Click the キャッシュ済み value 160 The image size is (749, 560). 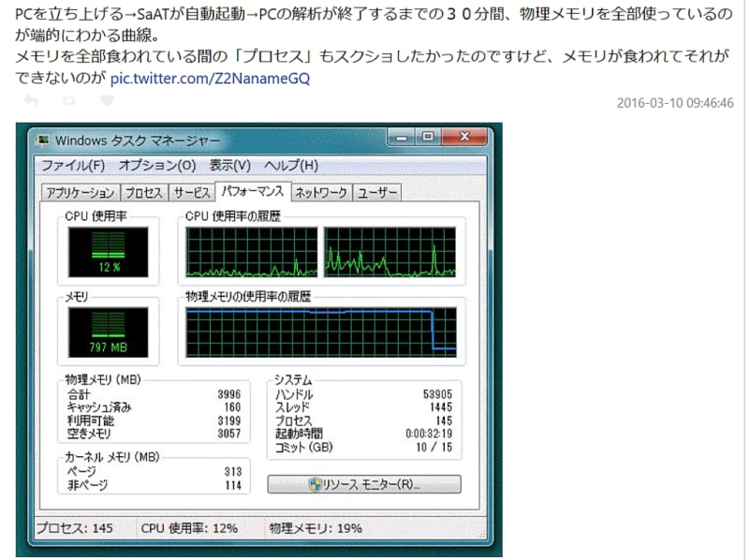pos(232,407)
